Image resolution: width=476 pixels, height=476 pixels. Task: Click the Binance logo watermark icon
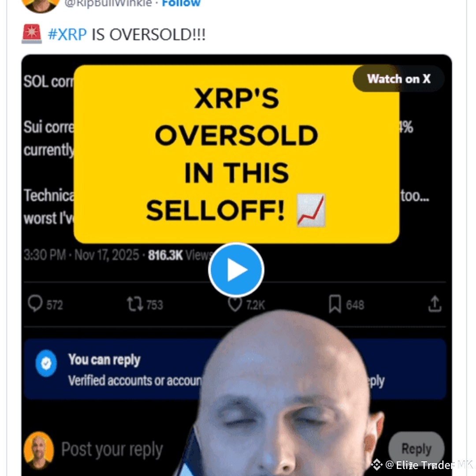pyautogui.click(x=377, y=465)
